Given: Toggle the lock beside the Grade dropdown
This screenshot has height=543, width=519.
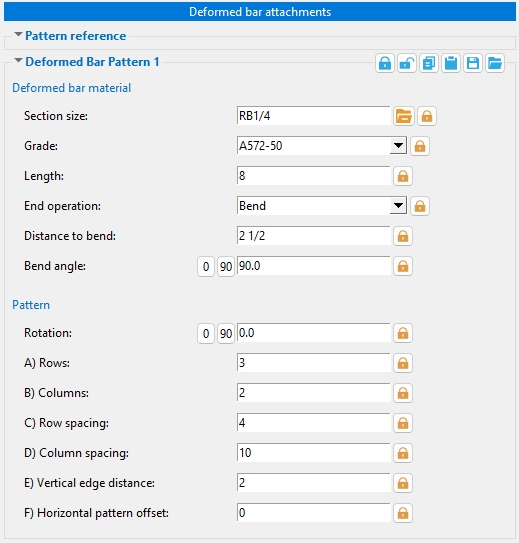Looking at the screenshot, I should (x=420, y=146).
